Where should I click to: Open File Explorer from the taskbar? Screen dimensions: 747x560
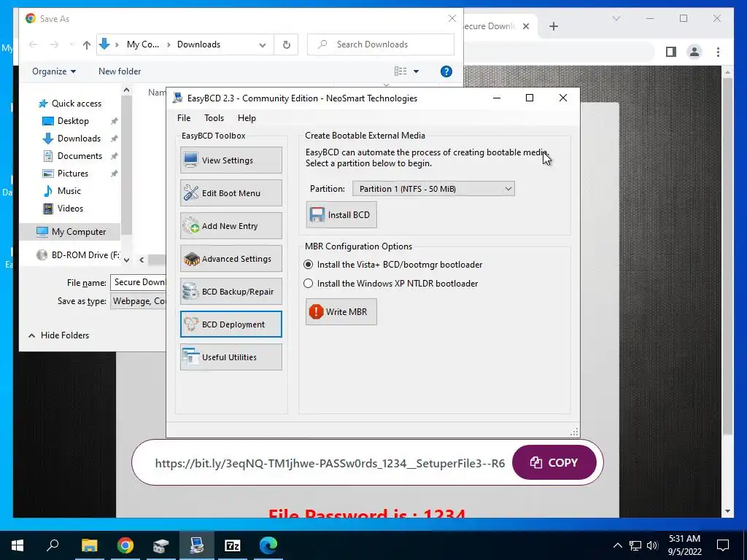(89, 545)
